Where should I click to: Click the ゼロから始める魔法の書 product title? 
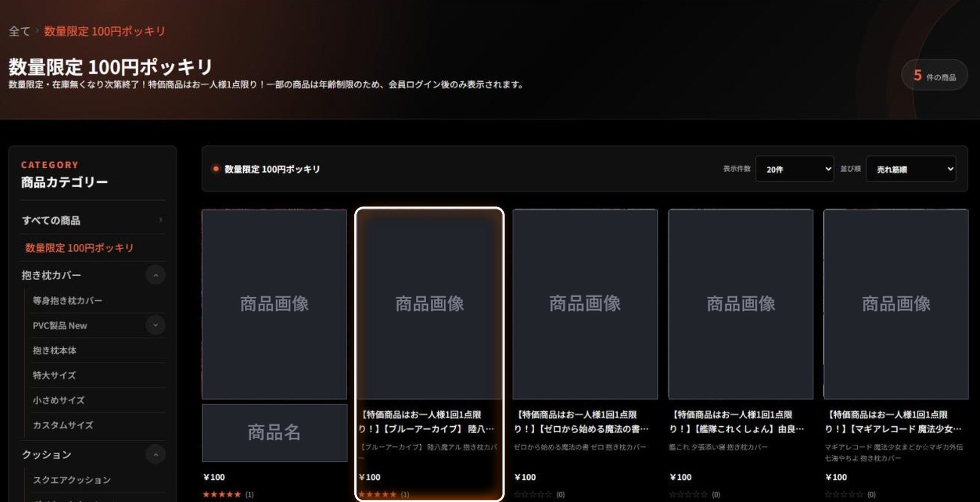[x=581, y=422]
